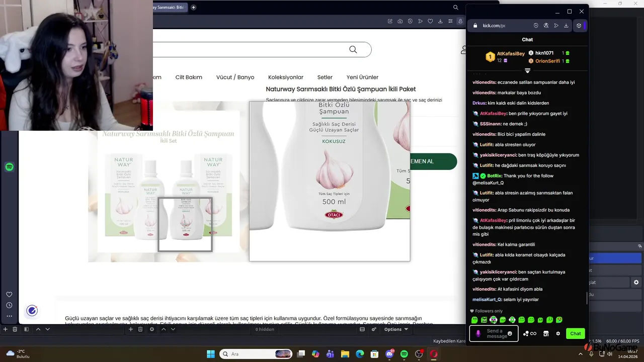Click the shield icon in Kick chat address bar
Viewport: 644px width, 362px height.
coord(536,26)
